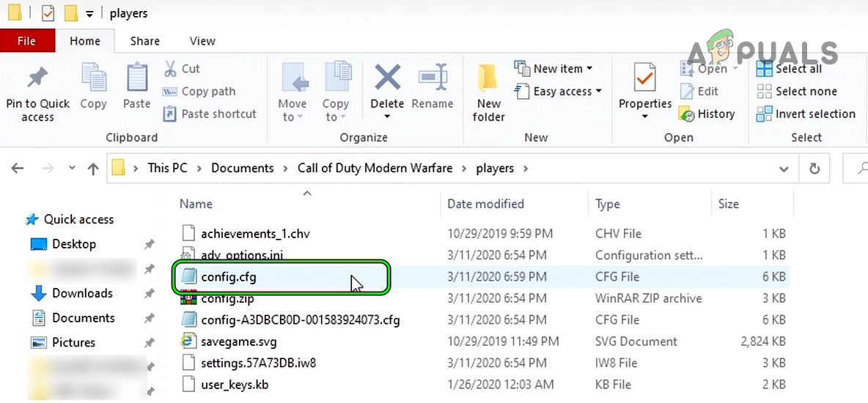Select Documents in navigation pane
Image resolution: width=868 pixels, height=403 pixels.
(x=73, y=318)
